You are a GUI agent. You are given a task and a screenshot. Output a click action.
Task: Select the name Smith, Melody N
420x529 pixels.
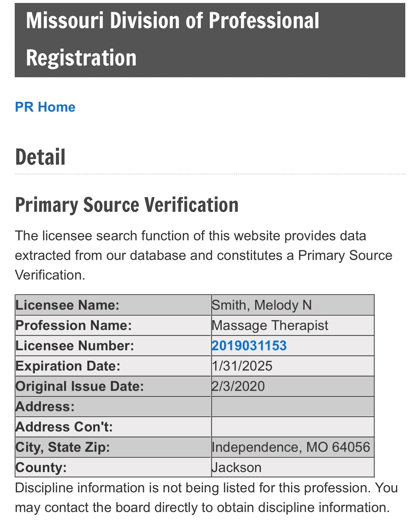tap(262, 305)
